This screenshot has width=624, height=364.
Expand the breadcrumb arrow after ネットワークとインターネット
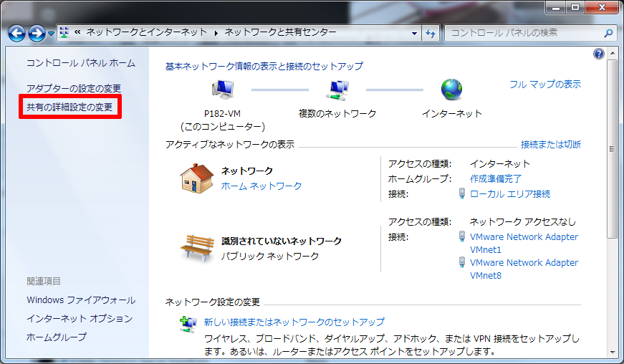pyautogui.click(x=216, y=33)
